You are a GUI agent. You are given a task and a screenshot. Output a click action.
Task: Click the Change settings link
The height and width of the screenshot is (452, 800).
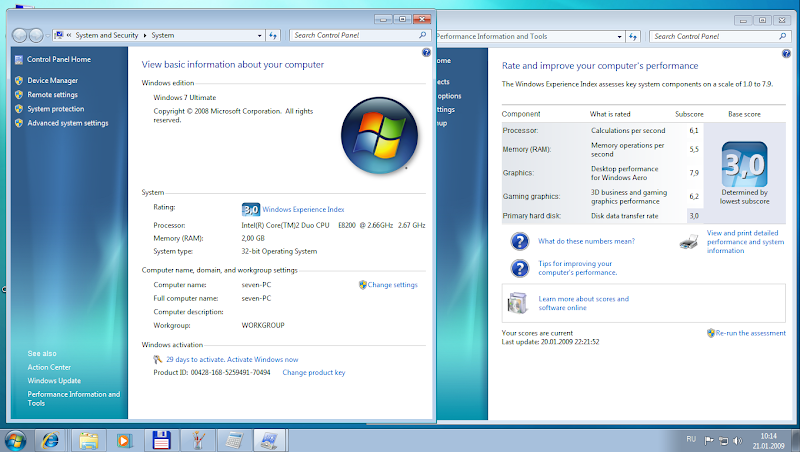click(x=392, y=285)
